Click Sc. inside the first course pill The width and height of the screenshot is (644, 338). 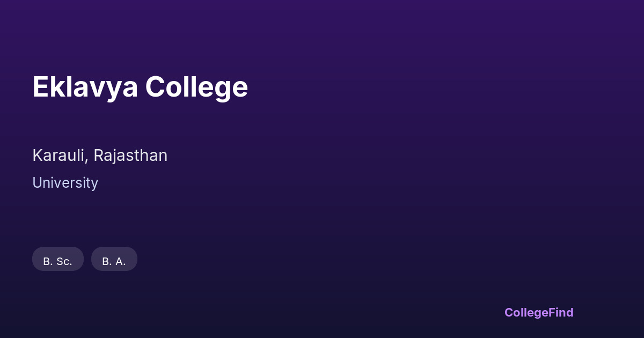(x=64, y=262)
